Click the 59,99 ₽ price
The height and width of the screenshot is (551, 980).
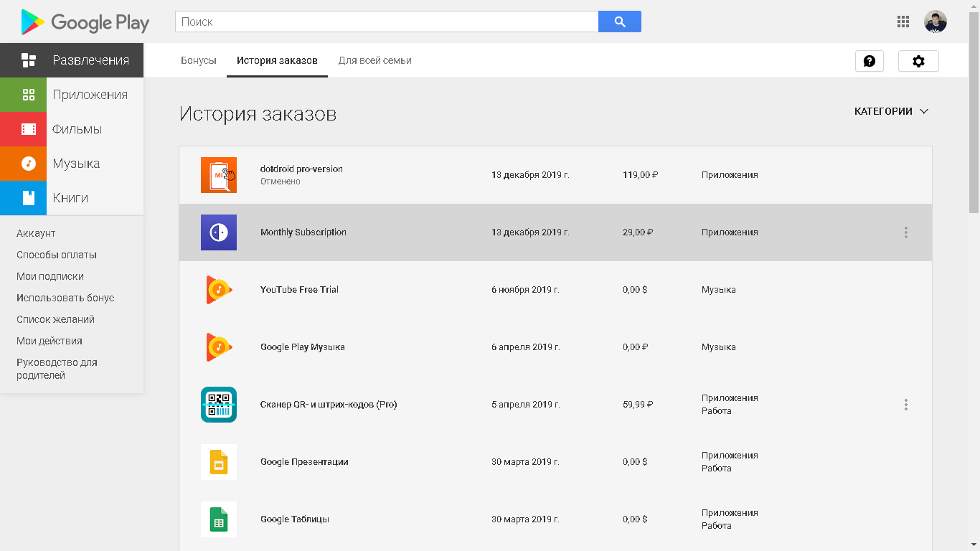[639, 405]
